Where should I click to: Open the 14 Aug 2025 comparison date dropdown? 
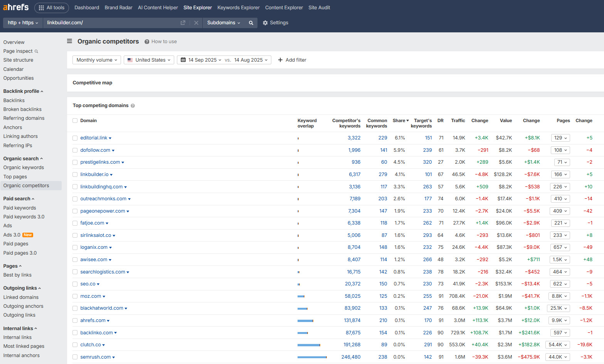pyautogui.click(x=251, y=60)
